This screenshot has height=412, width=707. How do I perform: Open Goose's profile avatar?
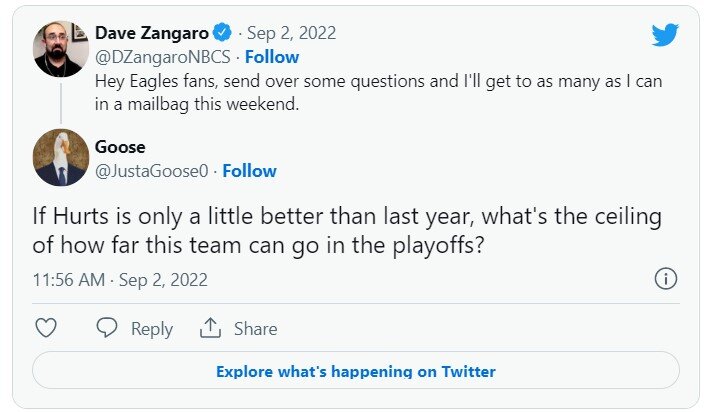click(x=61, y=159)
